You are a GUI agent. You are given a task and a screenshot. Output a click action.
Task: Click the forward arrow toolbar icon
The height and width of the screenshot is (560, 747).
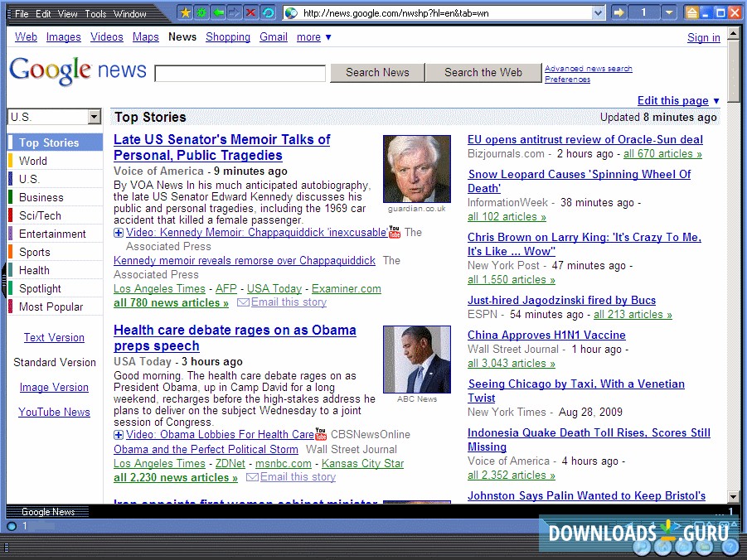tap(235, 13)
